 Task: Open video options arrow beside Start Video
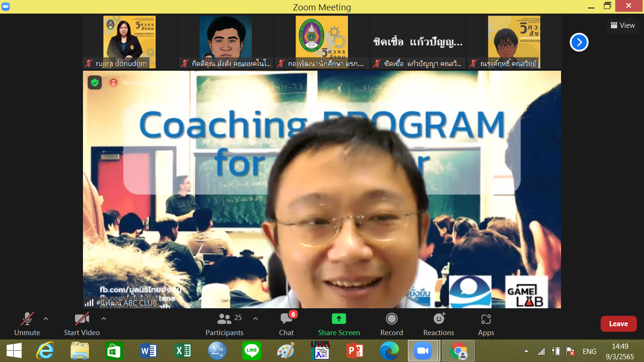coord(104,319)
